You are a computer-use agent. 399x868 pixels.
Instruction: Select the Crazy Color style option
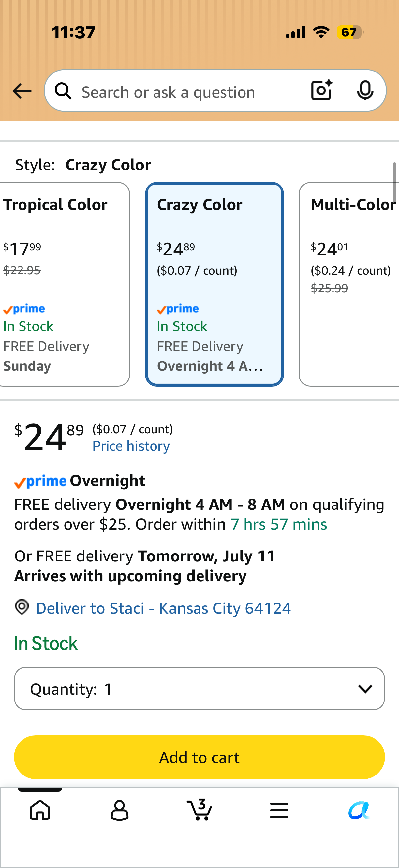coord(214,284)
